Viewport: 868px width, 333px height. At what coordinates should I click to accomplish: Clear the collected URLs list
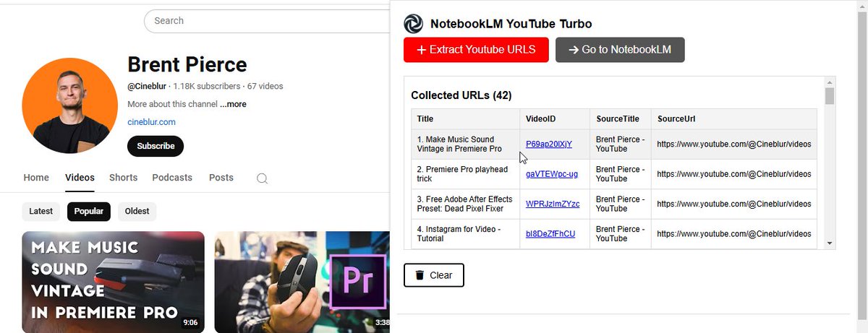433,275
